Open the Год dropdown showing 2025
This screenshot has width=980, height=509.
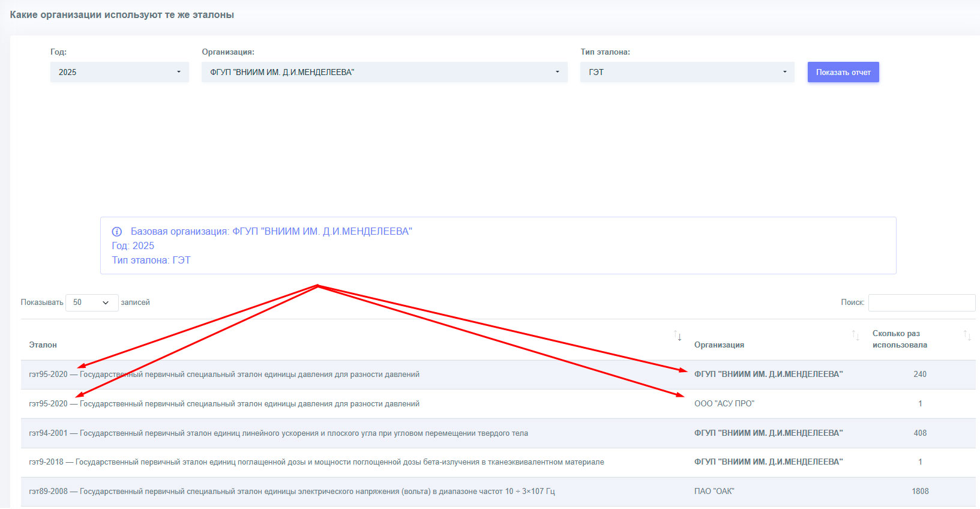(x=119, y=72)
